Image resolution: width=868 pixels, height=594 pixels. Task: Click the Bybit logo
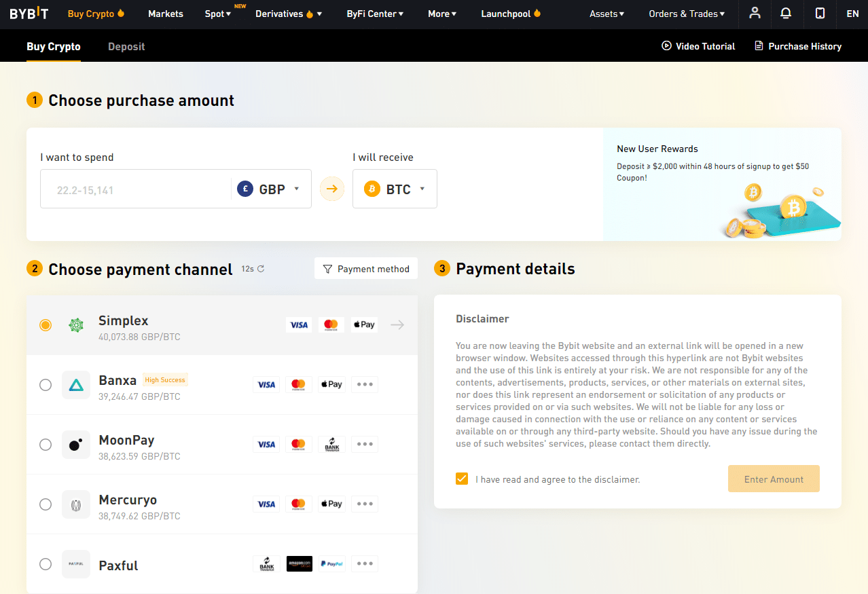[x=29, y=14]
